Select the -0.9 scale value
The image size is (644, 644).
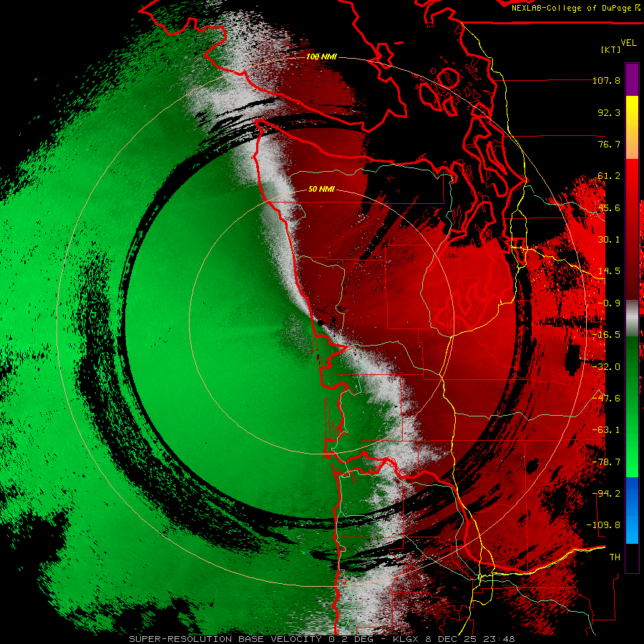[609, 303]
